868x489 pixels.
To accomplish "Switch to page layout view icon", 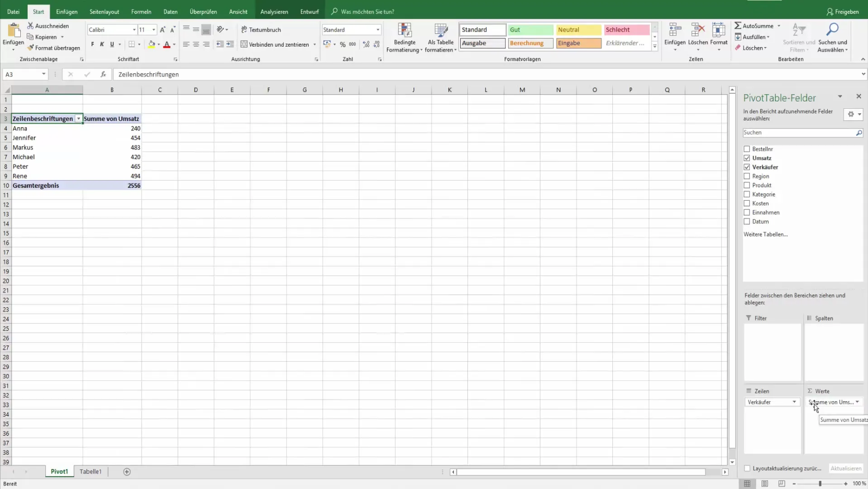I will coord(764,484).
